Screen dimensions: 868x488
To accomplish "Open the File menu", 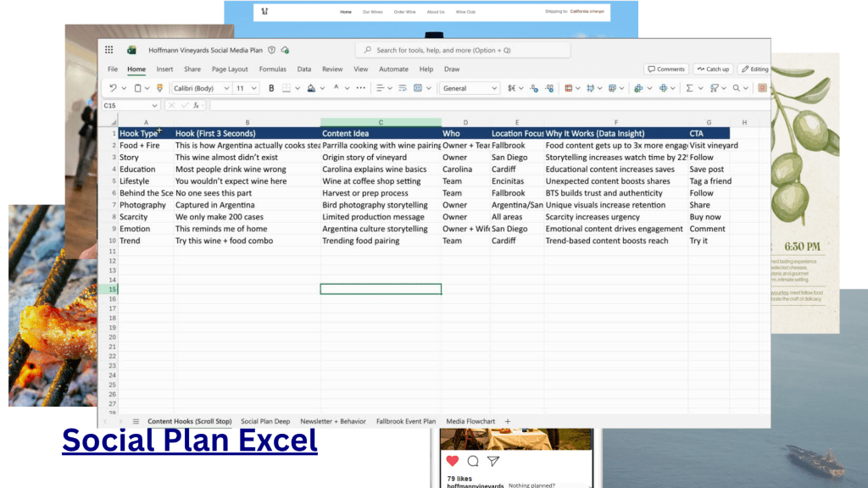I will pyautogui.click(x=113, y=69).
